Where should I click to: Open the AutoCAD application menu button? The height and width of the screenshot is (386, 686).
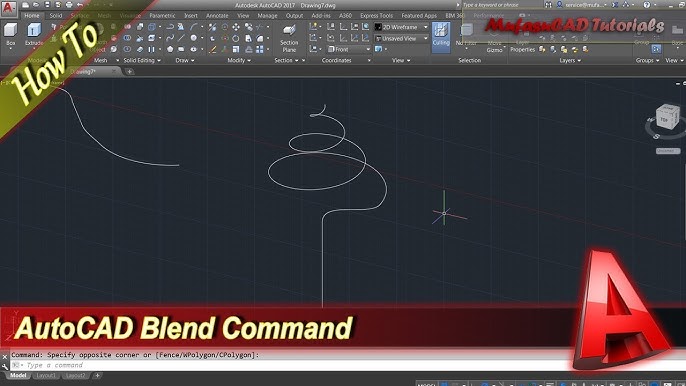8,8
